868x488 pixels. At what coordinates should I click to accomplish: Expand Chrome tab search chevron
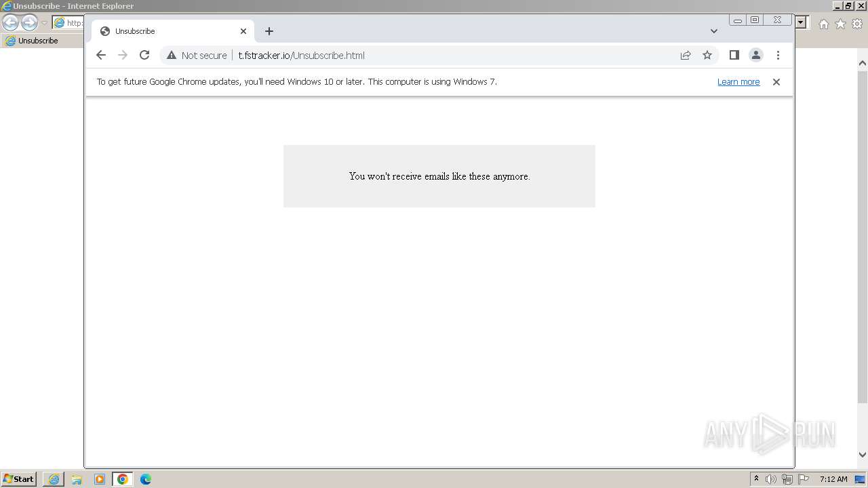click(714, 31)
